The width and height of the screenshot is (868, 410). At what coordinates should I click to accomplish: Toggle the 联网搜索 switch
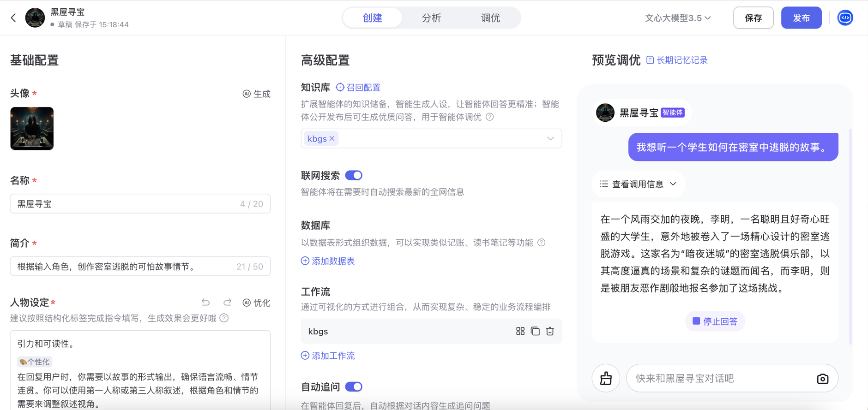point(354,175)
